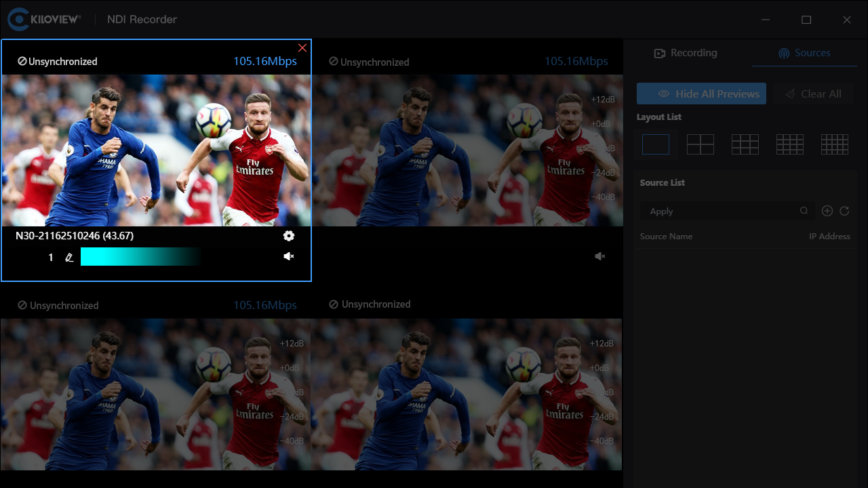Image resolution: width=868 pixels, height=488 pixels.
Task: Click the search icon in the Apply field
Action: click(804, 211)
